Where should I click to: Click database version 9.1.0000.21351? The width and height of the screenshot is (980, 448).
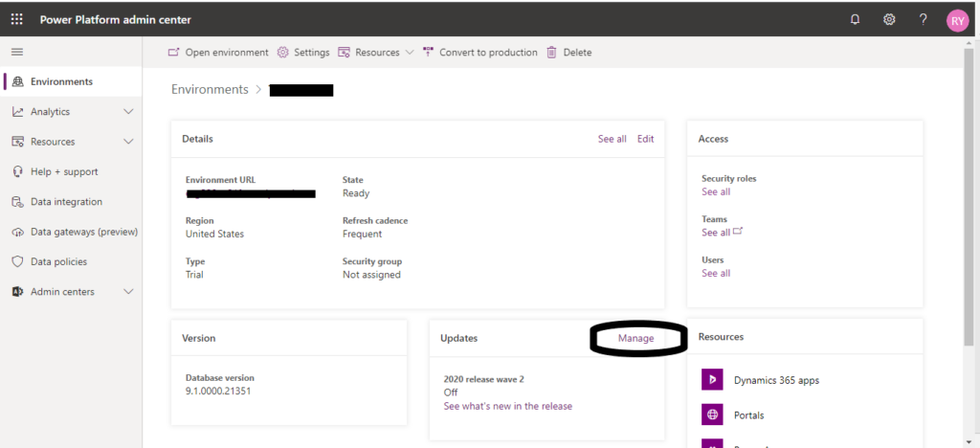[219, 392]
